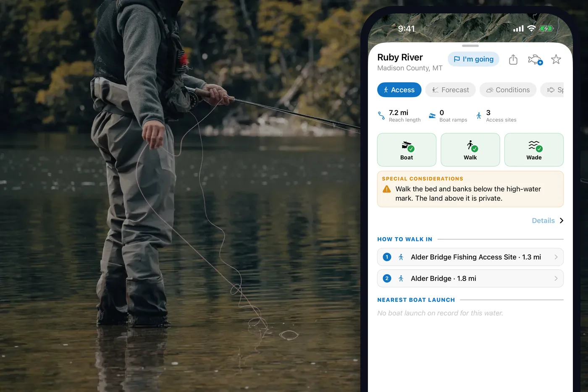Image resolution: width=588 pixels, height=392 pixels.
Task: Tap the warning triangle icon
Action: coord(387,189)
